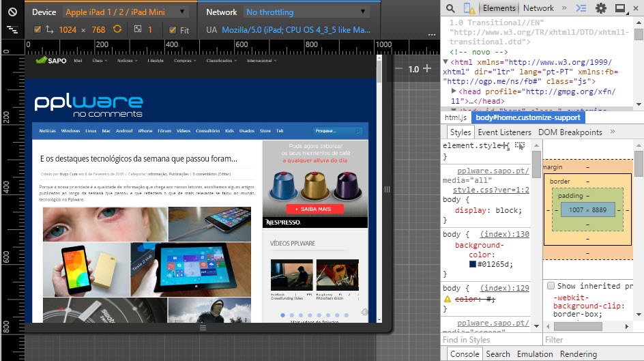Open the article headline about destaques tecnológicos
This screenshot has width=644, height=361.
[x=138, y=159]
